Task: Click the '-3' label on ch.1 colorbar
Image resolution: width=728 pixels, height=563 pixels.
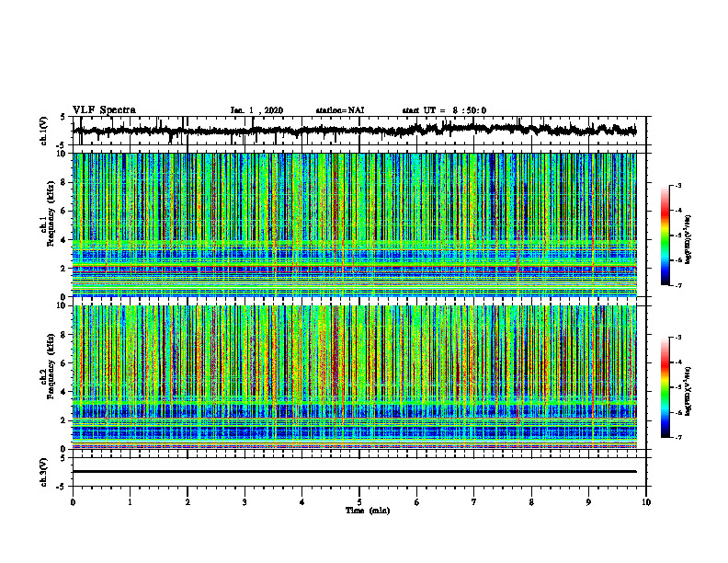Action: click(678, 185)
